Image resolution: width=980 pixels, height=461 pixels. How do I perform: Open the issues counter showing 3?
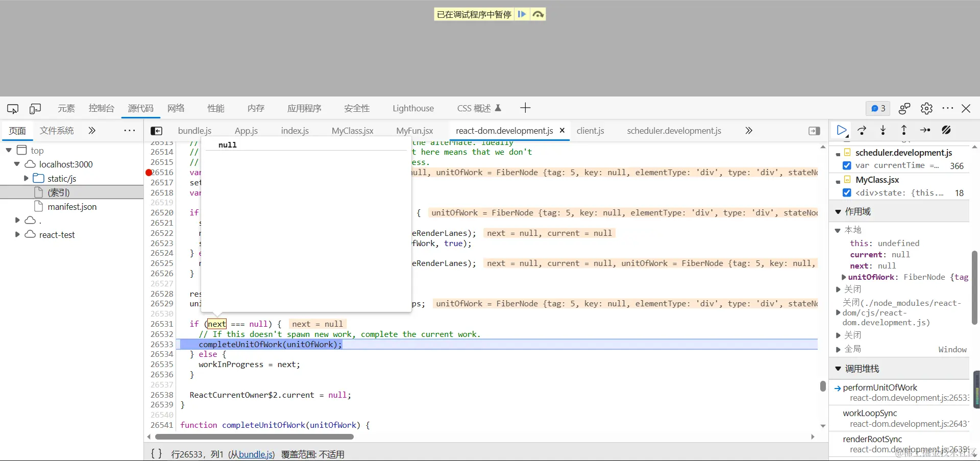878,108
